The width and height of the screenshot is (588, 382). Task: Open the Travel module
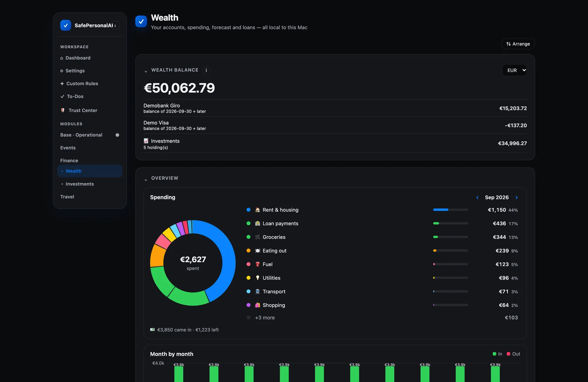90,197
